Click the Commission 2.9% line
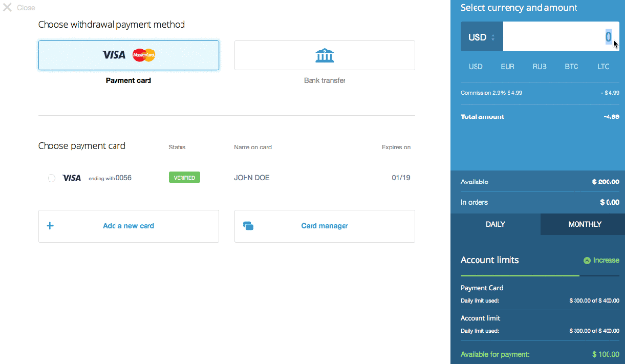Image resolution: width=625 pixels, height=364 pixels. click(x=540, y=93)
